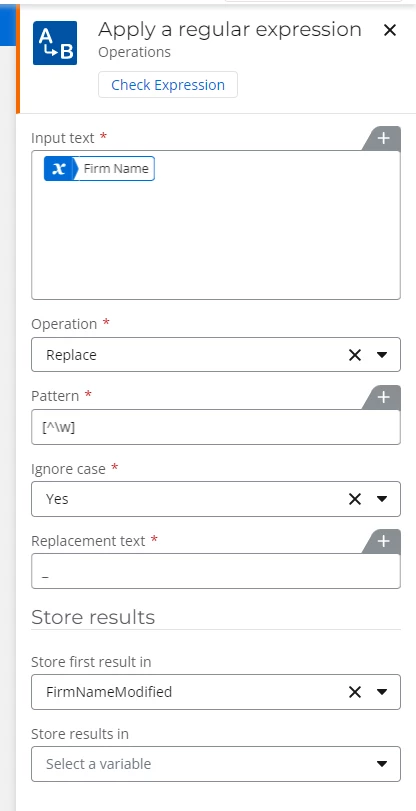
Task: Click the Pattern field containing [^\w]
Action: pyautogui.click(x=216, y=427)
